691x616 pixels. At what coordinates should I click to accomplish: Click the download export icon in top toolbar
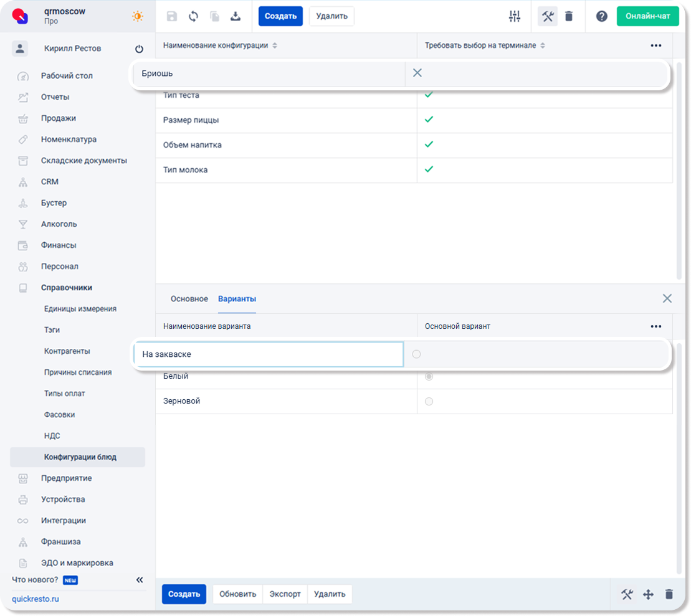(236, 16)
